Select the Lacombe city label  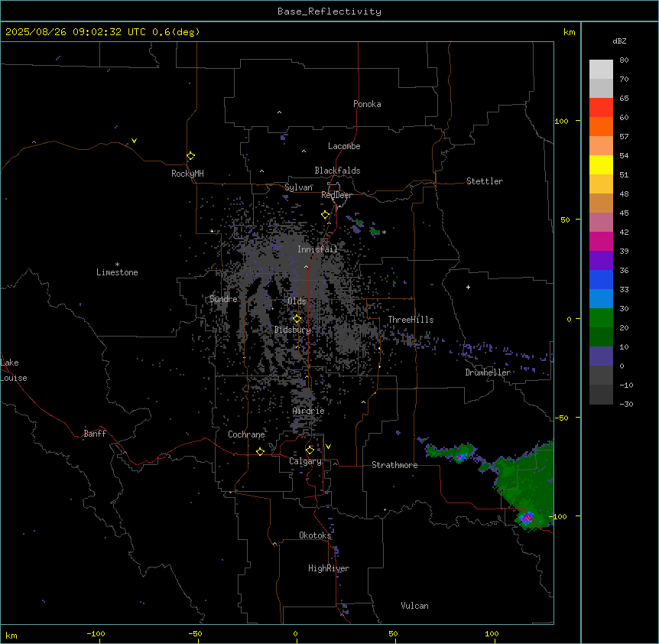click(x=344, y=146)
